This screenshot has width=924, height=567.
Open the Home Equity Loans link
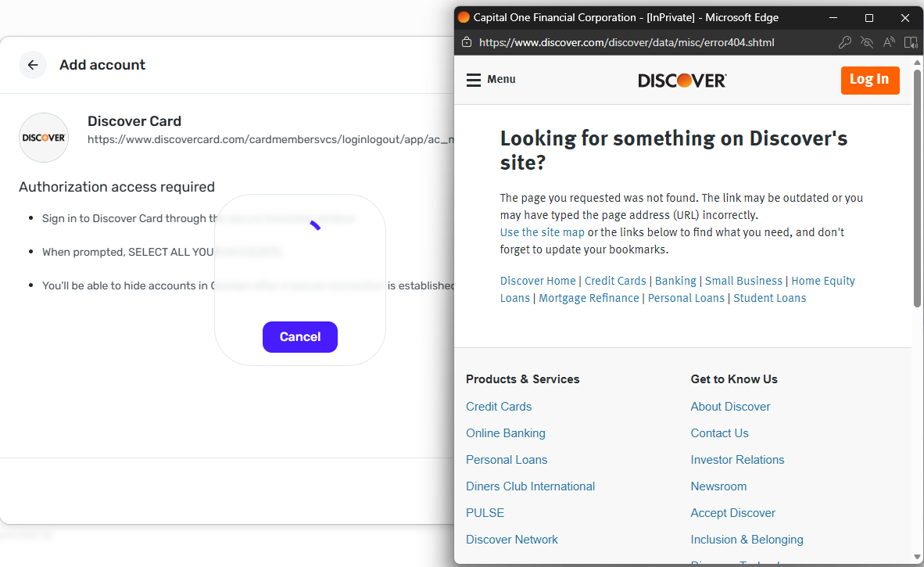click(822, 281)
